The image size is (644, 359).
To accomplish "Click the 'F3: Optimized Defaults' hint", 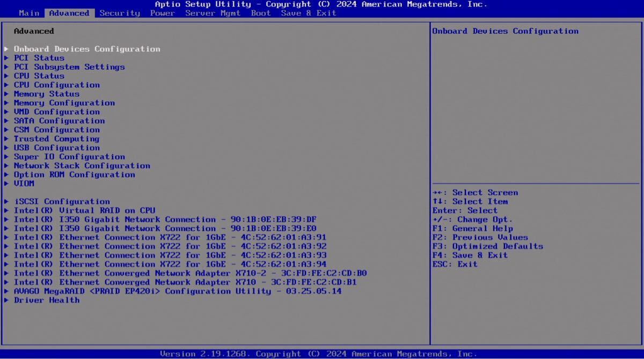I will coord(488,246).
